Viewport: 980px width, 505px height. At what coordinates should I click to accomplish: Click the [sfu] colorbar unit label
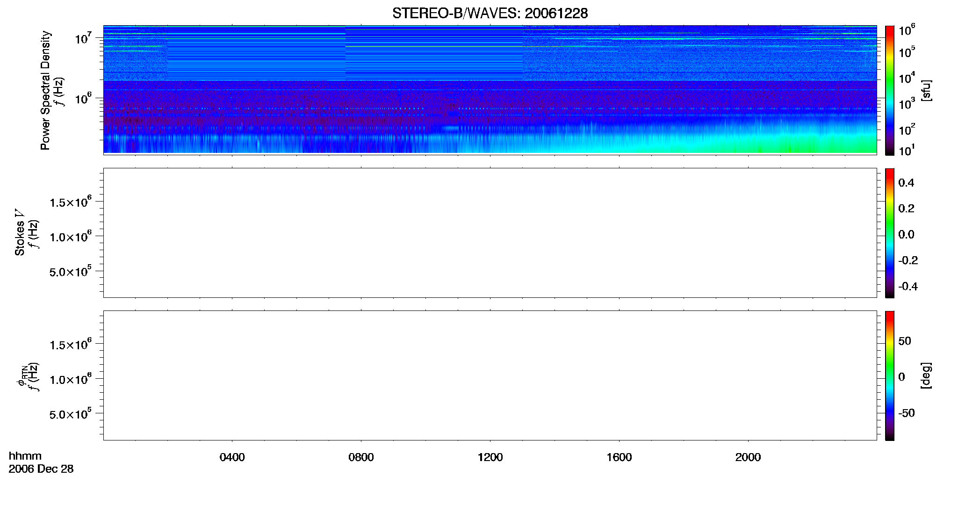(926, 90)
